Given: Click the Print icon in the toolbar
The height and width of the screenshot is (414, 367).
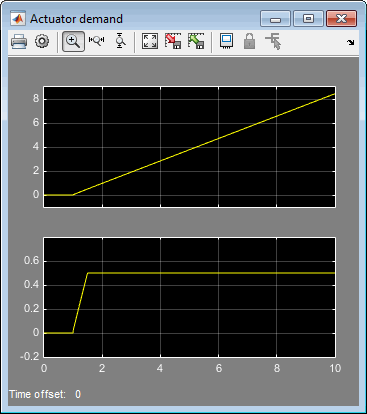Looking at the screenshot, I should tap(19, 42).
